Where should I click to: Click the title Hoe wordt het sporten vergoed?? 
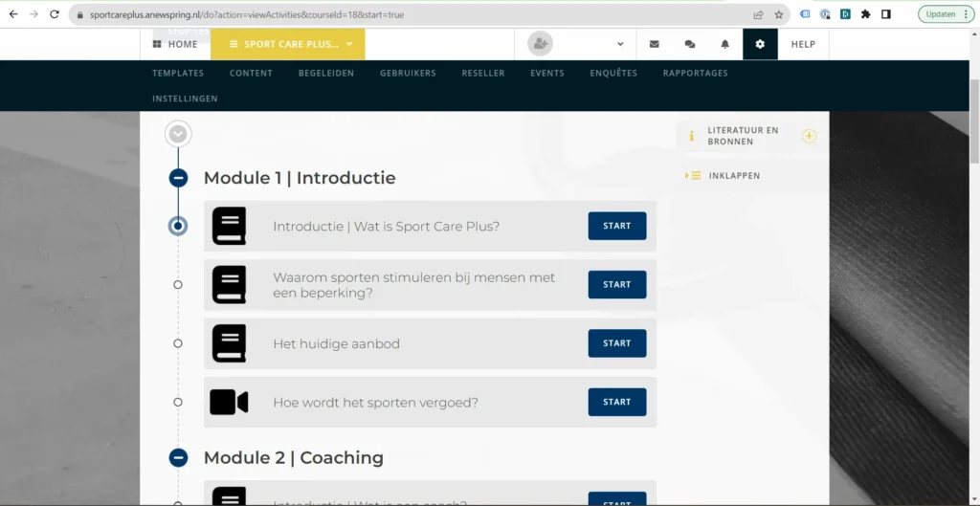point(375,403)
